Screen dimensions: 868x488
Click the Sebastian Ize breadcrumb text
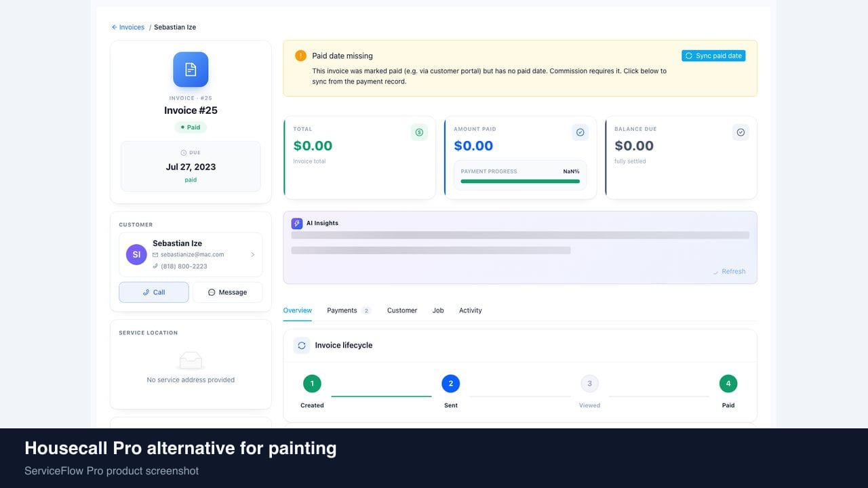tap(175, 27)
